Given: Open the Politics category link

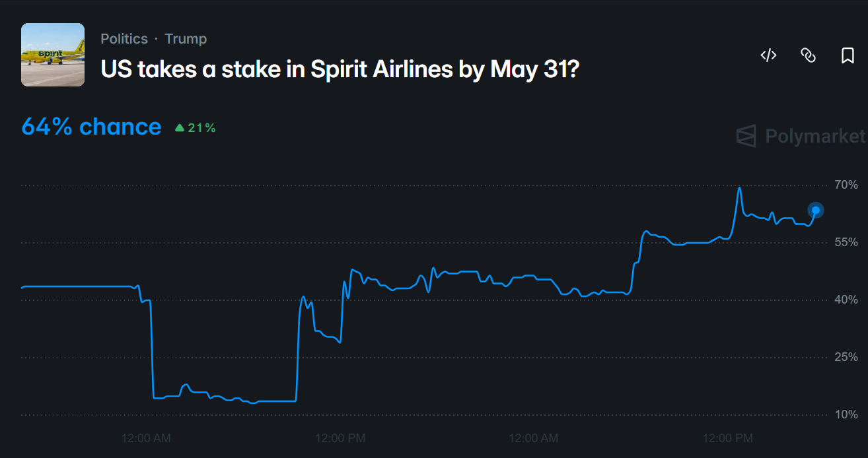Looking at the screenshot, I should click(124, 39).
